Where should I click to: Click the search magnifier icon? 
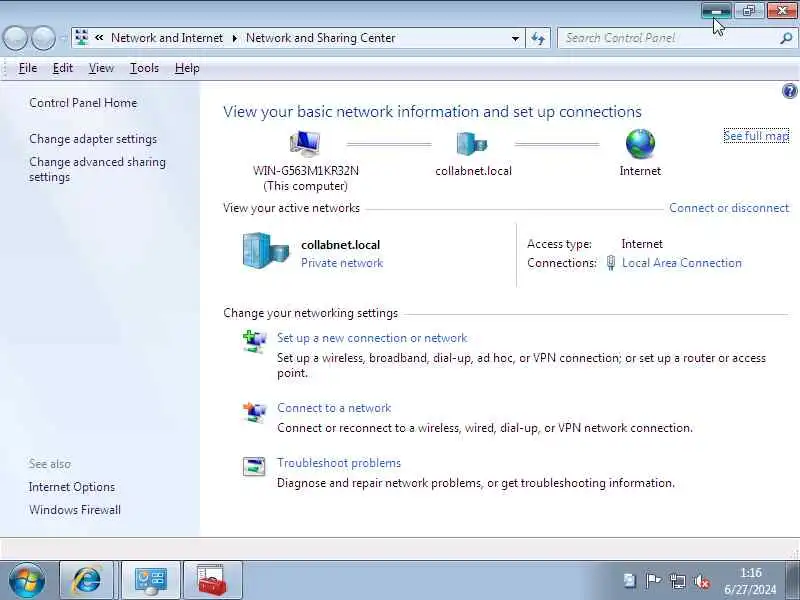(786, 38)
